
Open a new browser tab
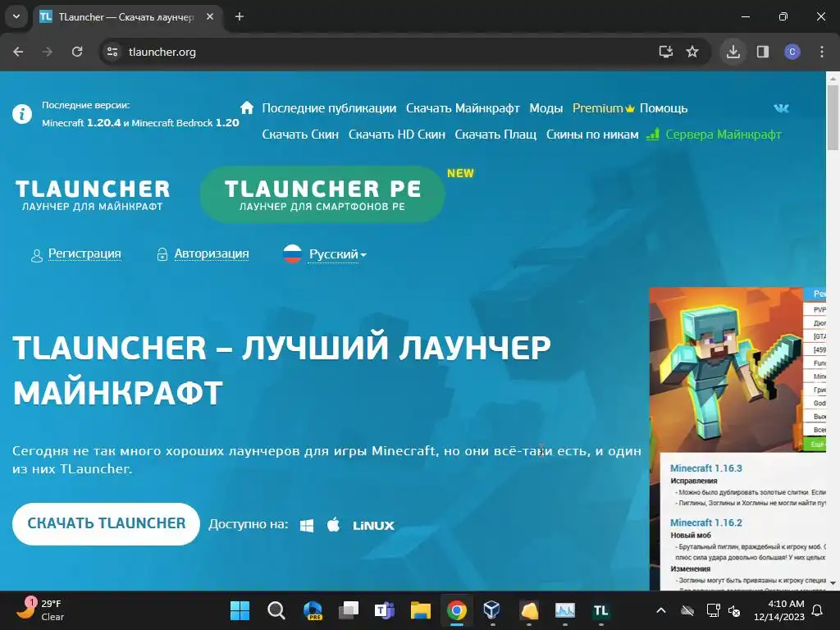click(240, 16)
